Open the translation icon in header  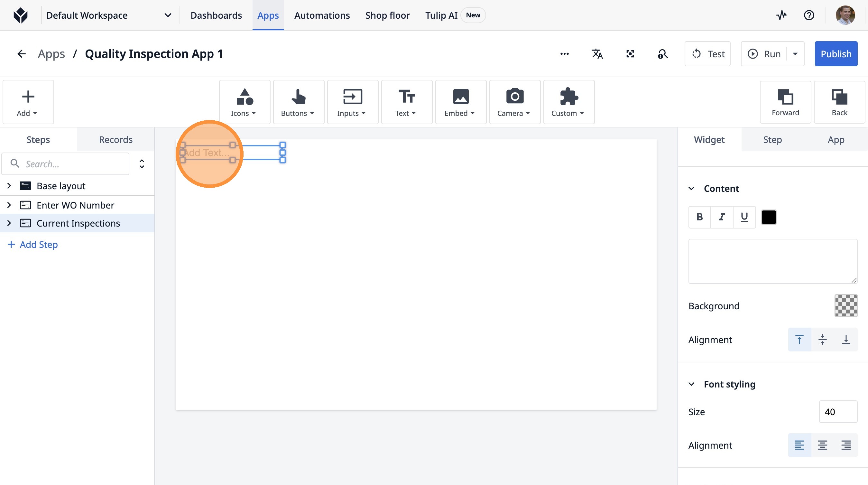[597, 54]
